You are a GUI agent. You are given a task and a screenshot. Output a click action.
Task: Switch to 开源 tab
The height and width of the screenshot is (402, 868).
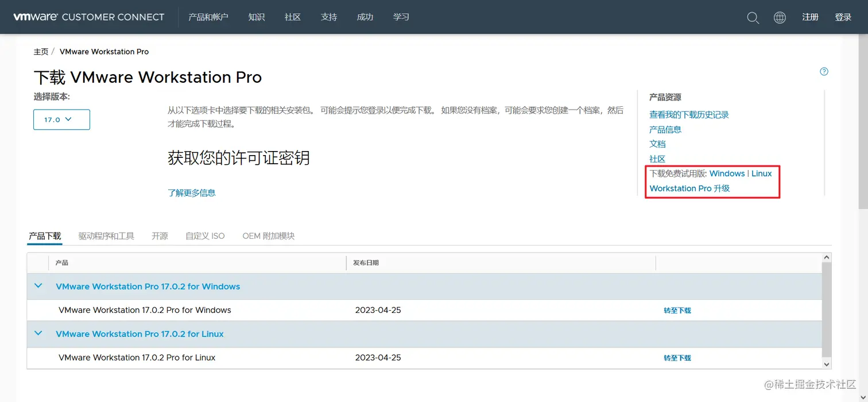point(160,236)
